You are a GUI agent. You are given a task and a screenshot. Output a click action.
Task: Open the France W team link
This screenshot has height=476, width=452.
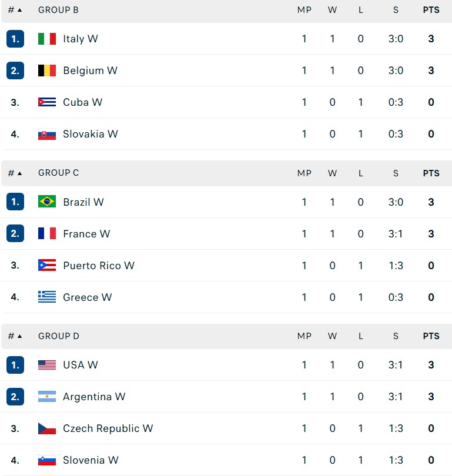click(86, 234)
